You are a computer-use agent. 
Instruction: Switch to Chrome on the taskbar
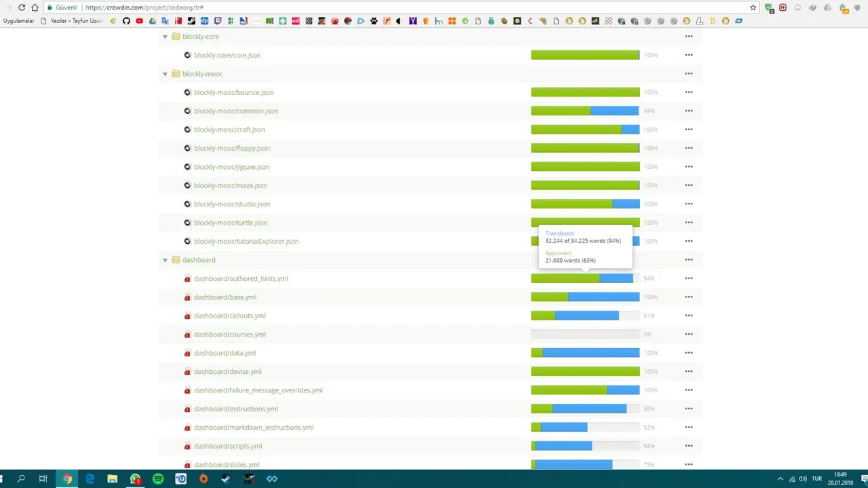67,478
